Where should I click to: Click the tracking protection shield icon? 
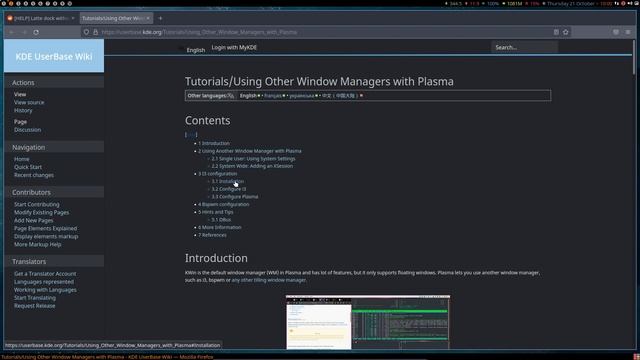pyautogui.click(x=86, y=32)
